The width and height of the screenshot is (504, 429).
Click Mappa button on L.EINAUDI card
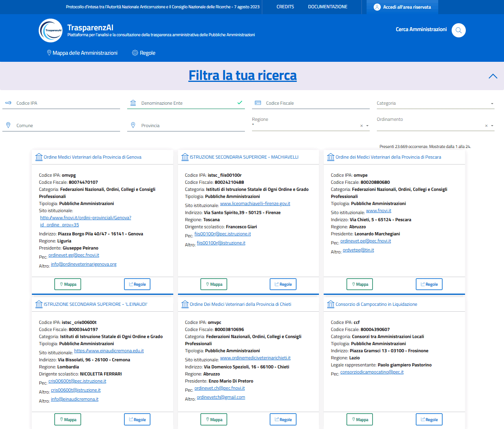pyautogui.click(x=68, y=420)
